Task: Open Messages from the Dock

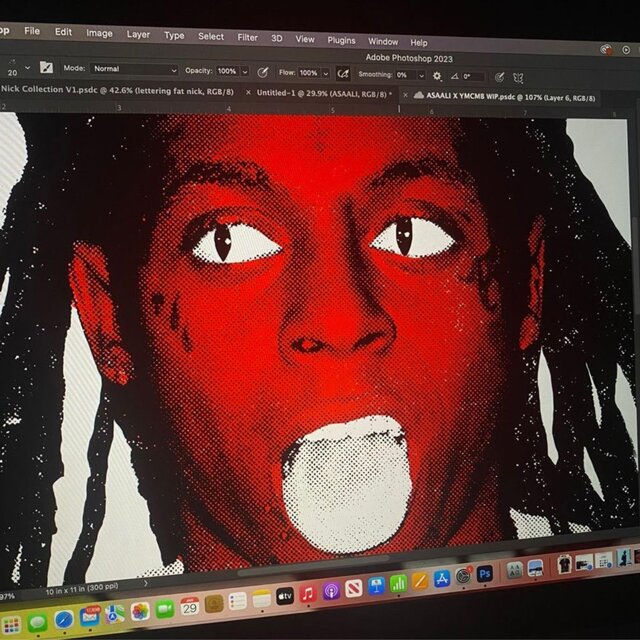Action: click(x=38, y=622)
